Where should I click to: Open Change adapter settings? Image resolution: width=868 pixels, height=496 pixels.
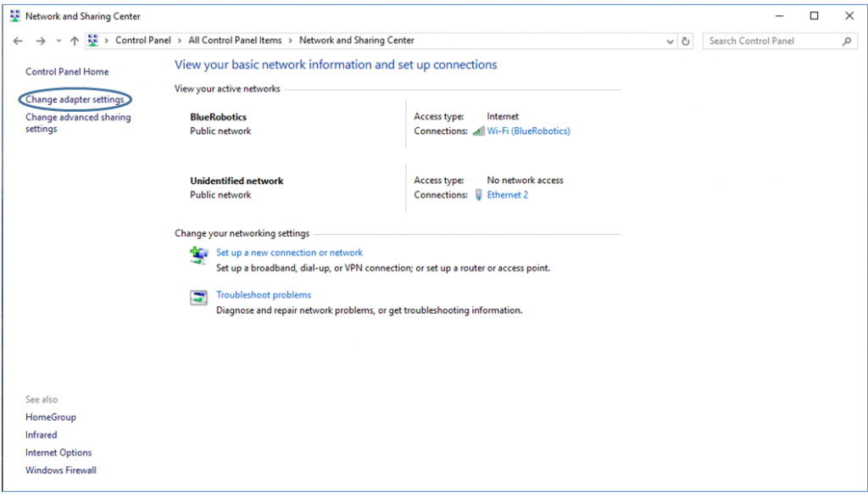pyautogui.click(x=75, y=99)
